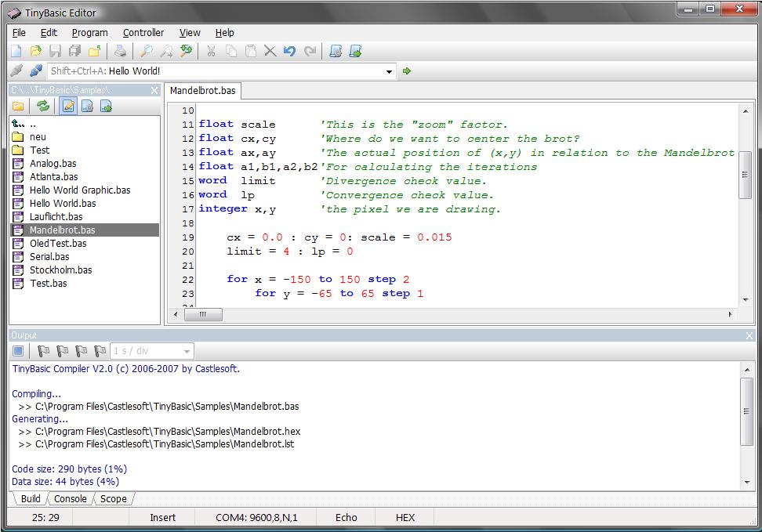Open the Hello World command dropdown
The height and width of the screenshot is (532, 762).
tap(390, 71)
